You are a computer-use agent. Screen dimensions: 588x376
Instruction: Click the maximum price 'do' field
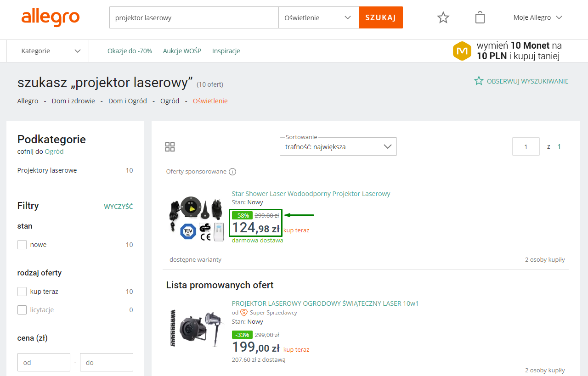coord(107,362)
